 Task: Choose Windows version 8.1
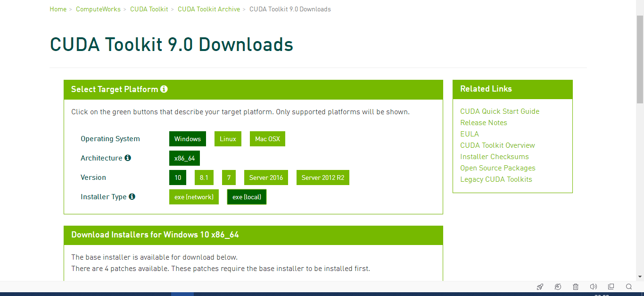click(204, 178)
